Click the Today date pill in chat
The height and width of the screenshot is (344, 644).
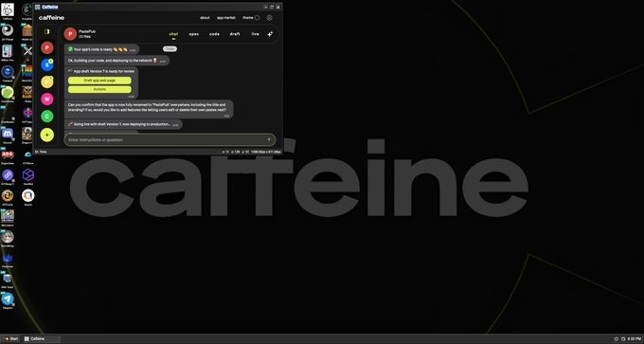(170, 49)
